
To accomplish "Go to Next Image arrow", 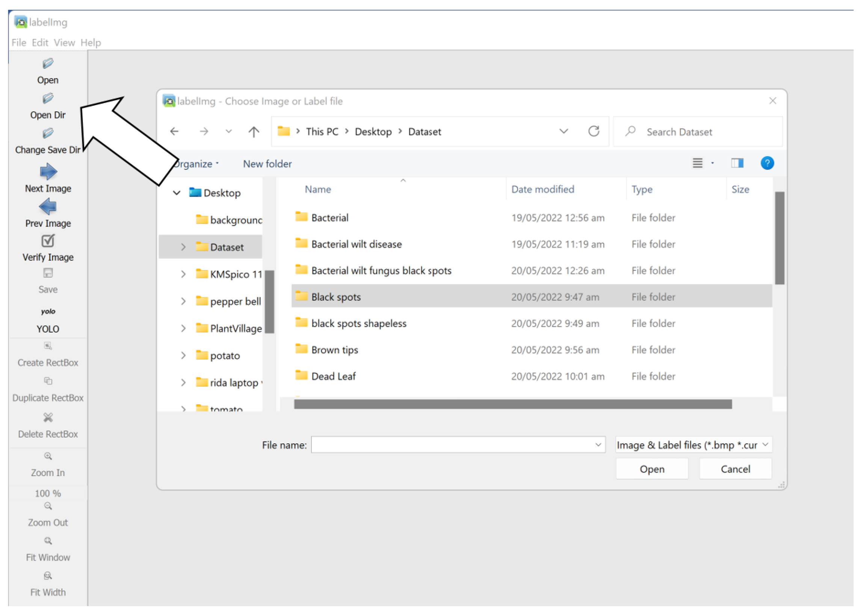I will tap(48, 172).
